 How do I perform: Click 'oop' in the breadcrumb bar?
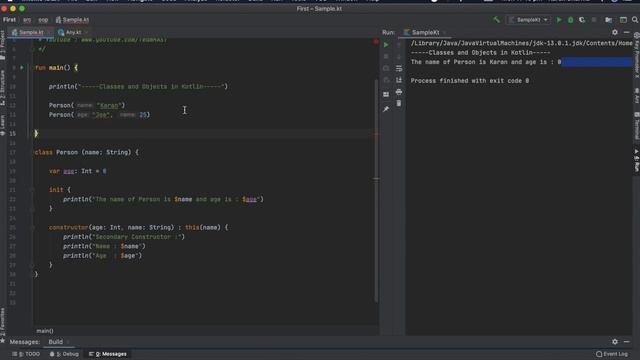(43, 20)
